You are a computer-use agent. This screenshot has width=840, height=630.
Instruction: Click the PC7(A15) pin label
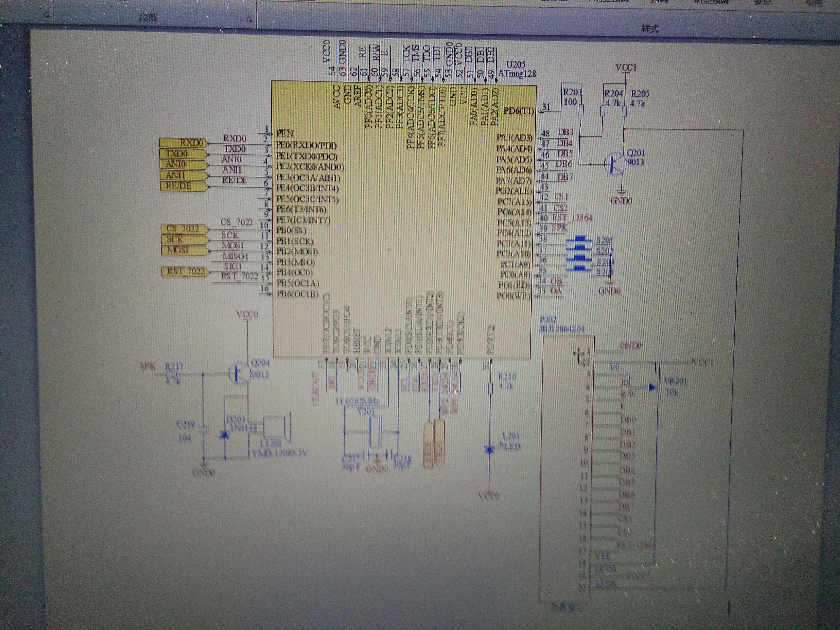(514, 202)
